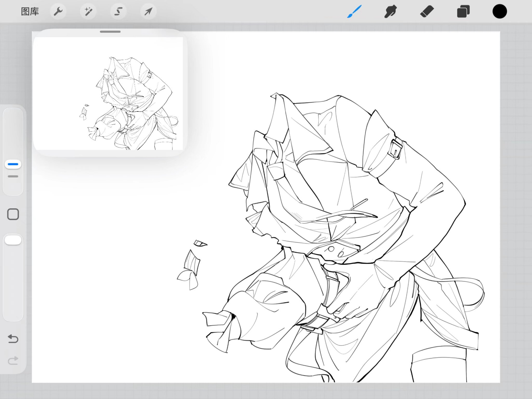Click the white opacity slider handle
The height and width of the screenshot is (399, 532).
13,240
